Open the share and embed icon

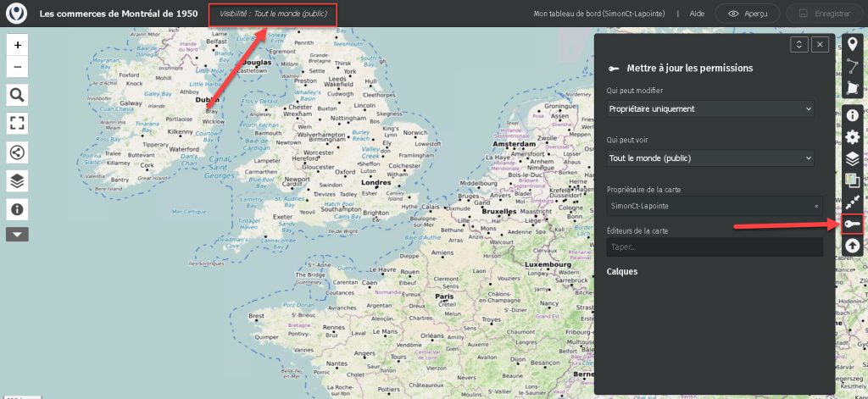pos(17,152)
